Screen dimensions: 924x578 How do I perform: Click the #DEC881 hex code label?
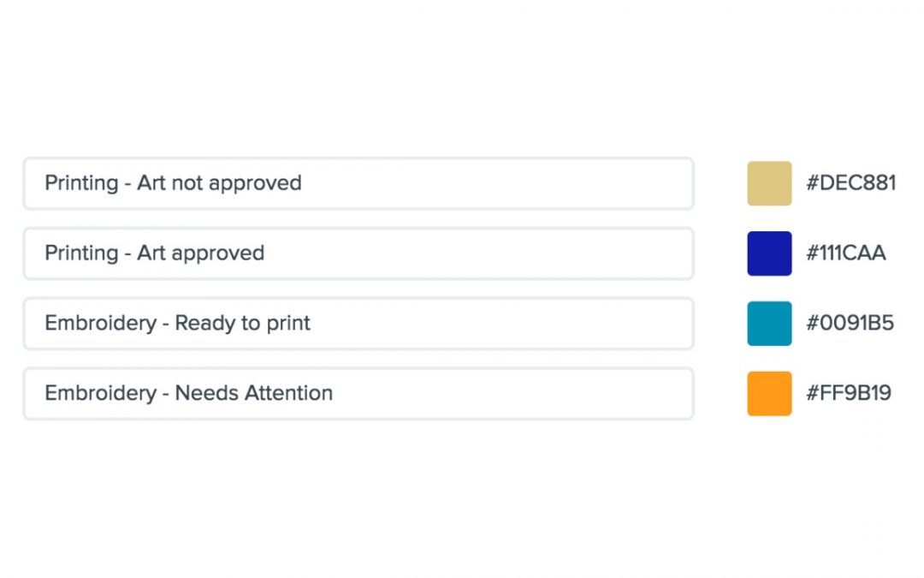[x=851, y=183]
